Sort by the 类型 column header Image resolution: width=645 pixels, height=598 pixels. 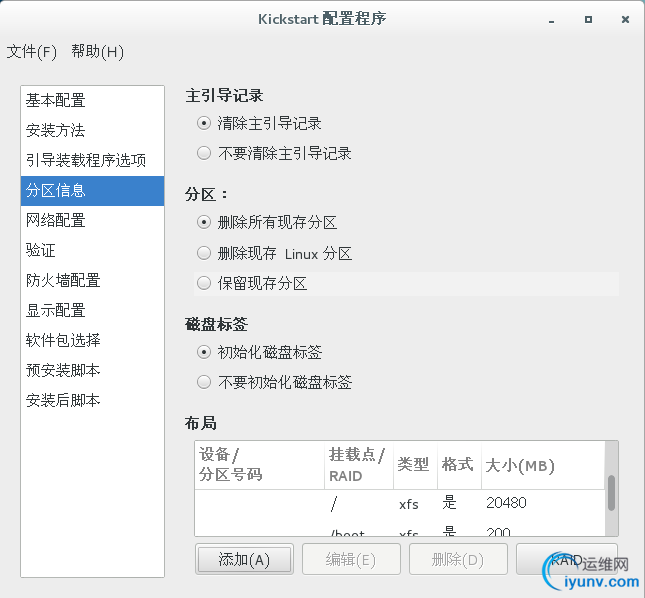[x=415, y=465]
